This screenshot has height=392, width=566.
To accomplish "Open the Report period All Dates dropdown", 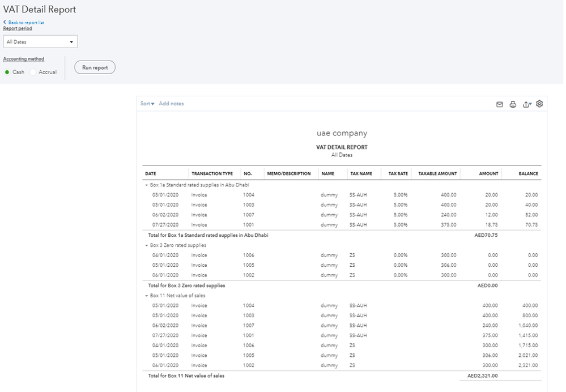I will [40, 41].
